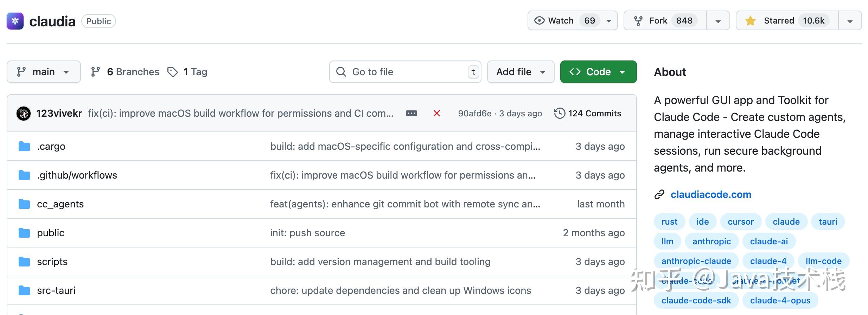Click the Public visibility badge
Screen dimensions: 868x315
pos(98,21)
